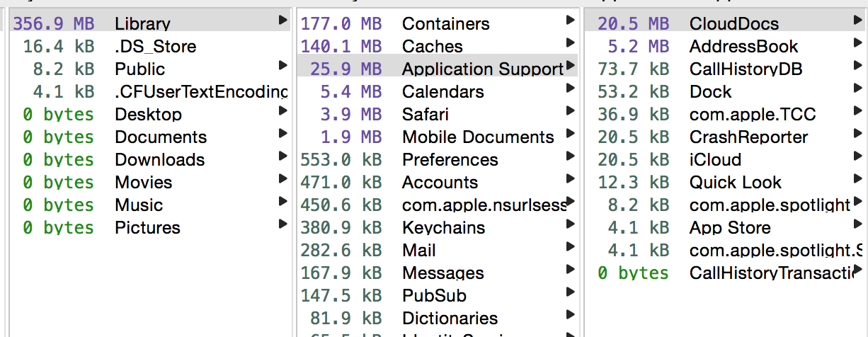868x337 pixels.
Task: Expand the iCloud folder arrow
Action: tap(858, 156)
